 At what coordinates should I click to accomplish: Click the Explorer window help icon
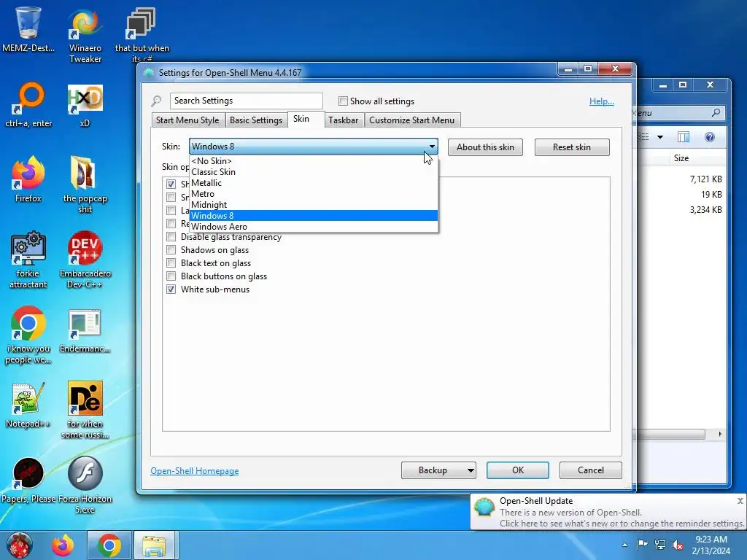709,137
